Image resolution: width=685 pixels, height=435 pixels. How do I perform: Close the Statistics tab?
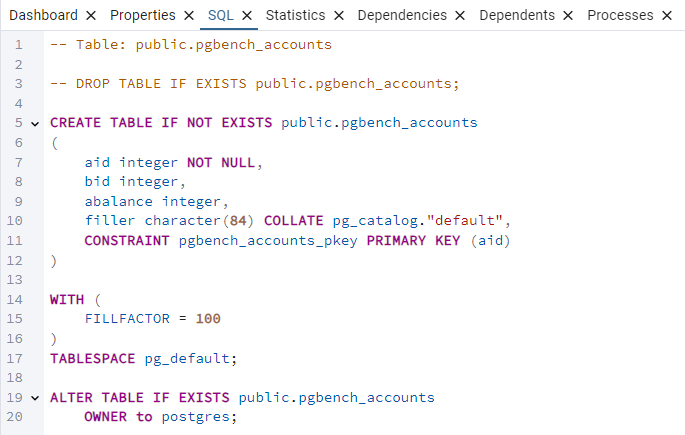click(338, 16)
